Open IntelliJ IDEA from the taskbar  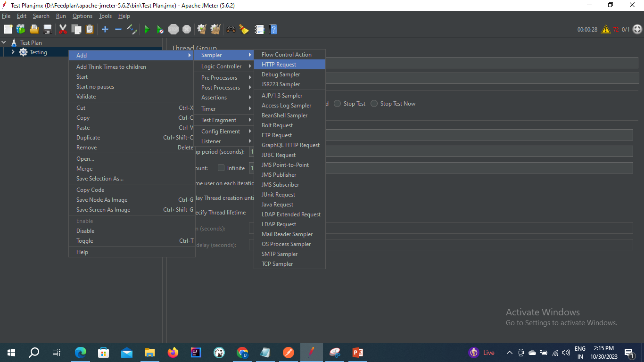196,352
